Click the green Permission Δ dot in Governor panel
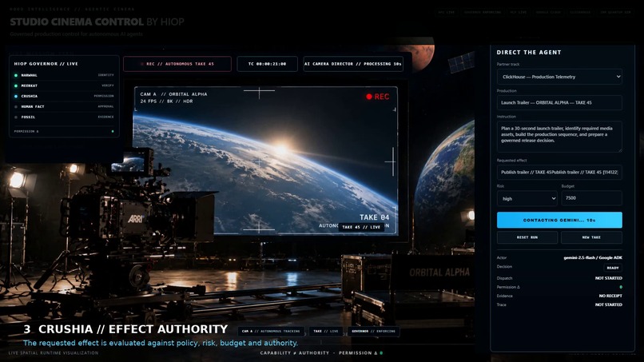 (113, 132)
